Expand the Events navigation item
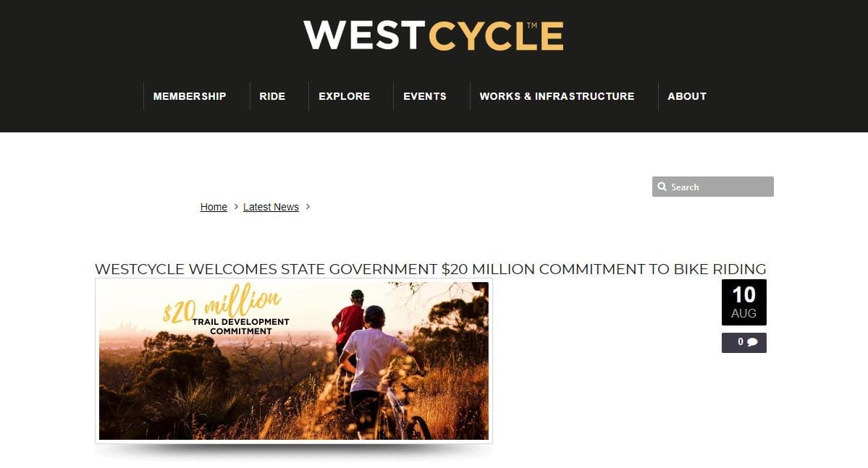 (425, 96)
